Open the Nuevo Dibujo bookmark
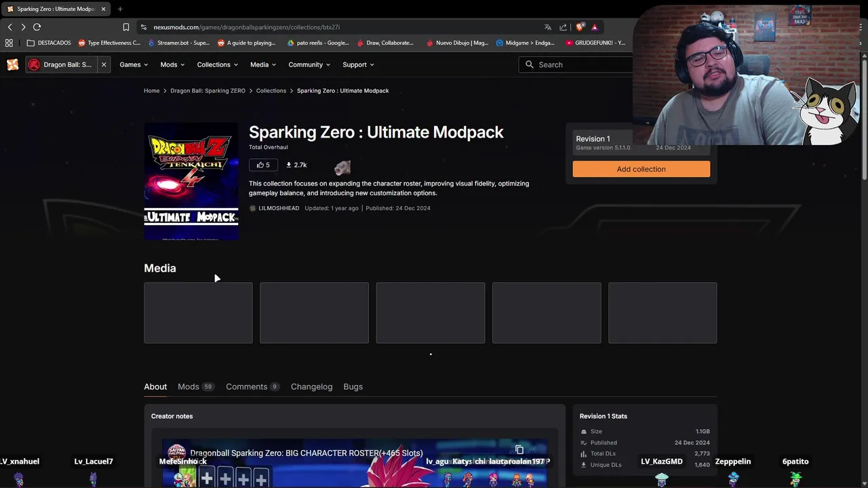The height and width of the screenshot is (488, 868). (457, 43)
